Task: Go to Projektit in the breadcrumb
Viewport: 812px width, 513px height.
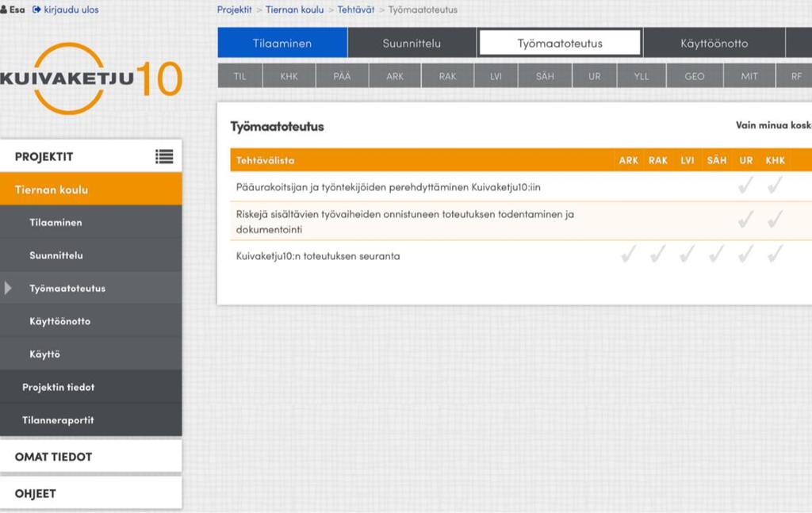Action: point(234,10)
